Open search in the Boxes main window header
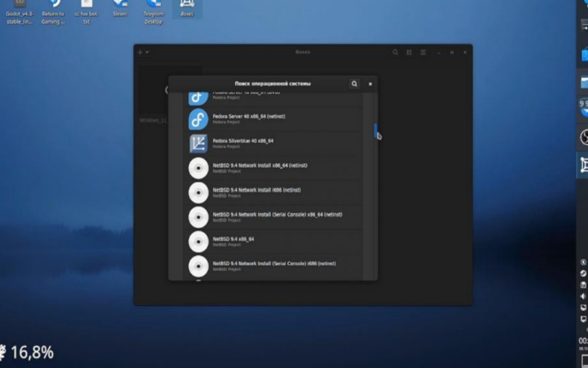The image size is (588, 368). (x=395, y=52)
